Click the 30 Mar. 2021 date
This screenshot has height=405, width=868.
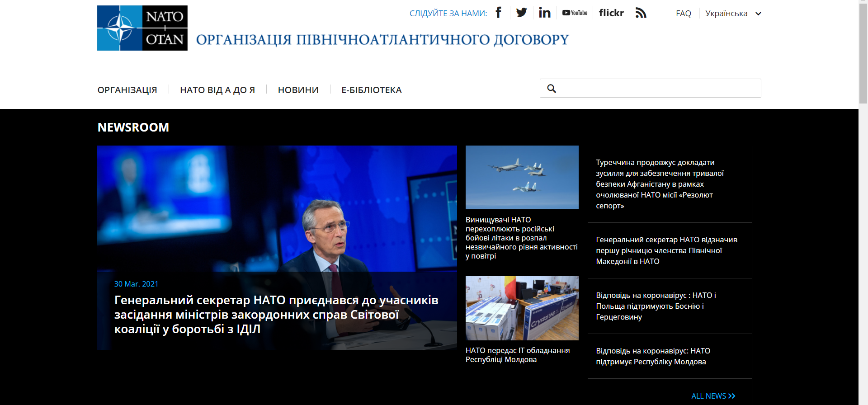tap(136, 284)
